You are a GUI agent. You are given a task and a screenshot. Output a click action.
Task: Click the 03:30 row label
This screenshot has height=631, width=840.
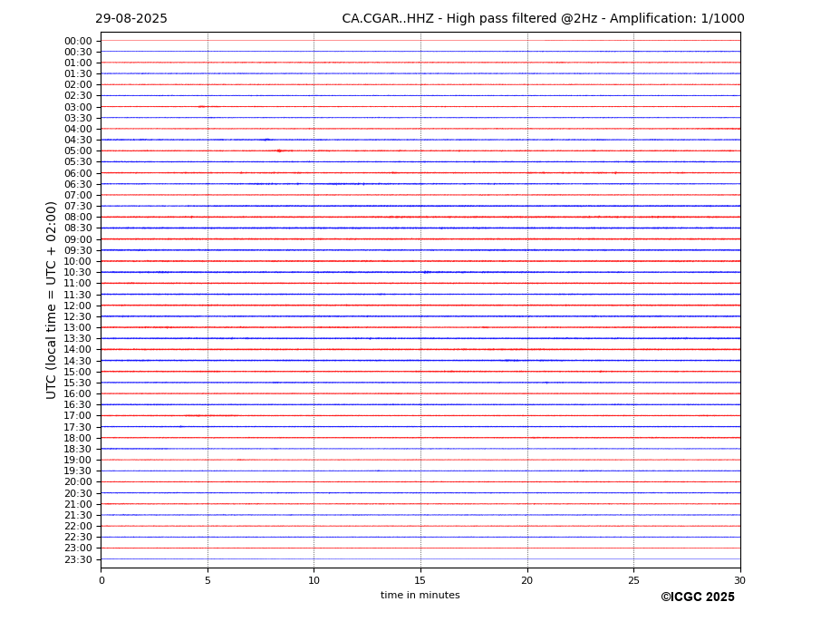78,118
